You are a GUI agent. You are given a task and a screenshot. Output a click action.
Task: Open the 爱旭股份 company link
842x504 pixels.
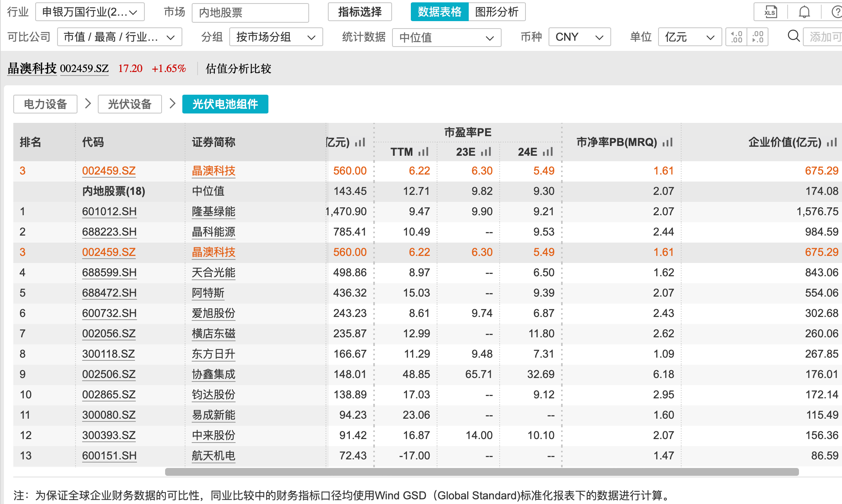214,313
